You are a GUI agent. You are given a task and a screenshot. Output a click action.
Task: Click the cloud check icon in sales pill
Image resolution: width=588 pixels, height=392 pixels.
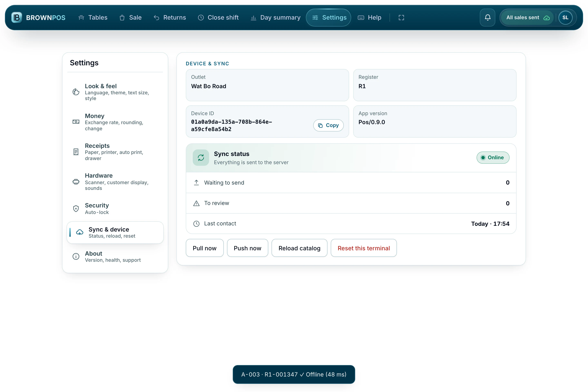click(x=547, y=18)
